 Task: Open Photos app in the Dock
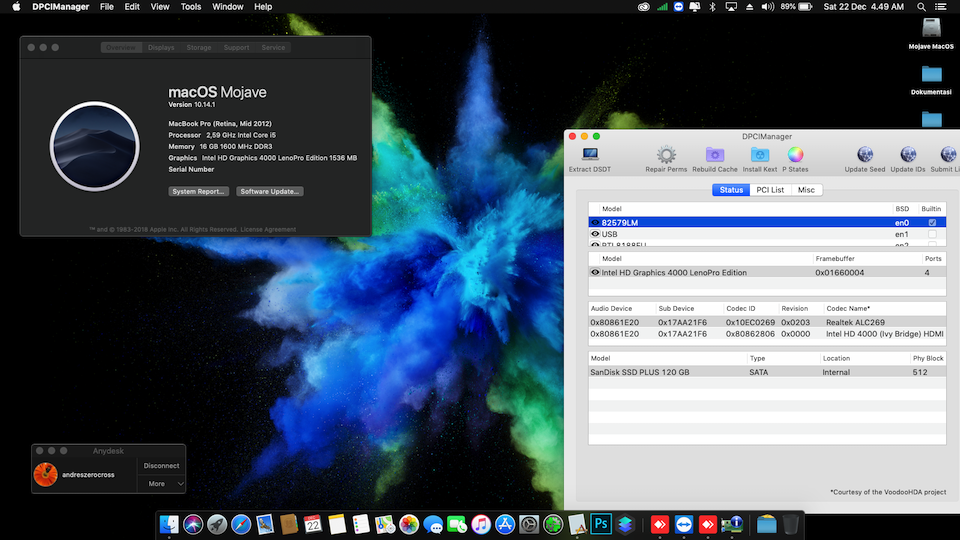[x=409, y=525]
